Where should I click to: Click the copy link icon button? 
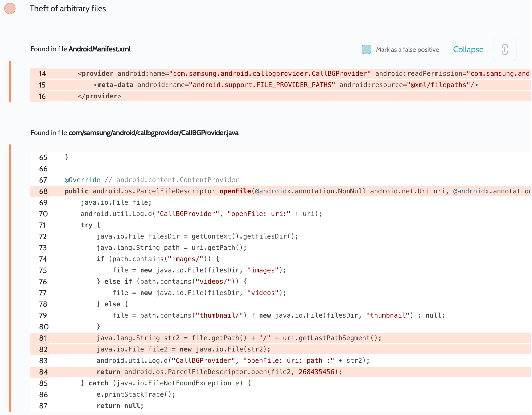click(504, 49)
